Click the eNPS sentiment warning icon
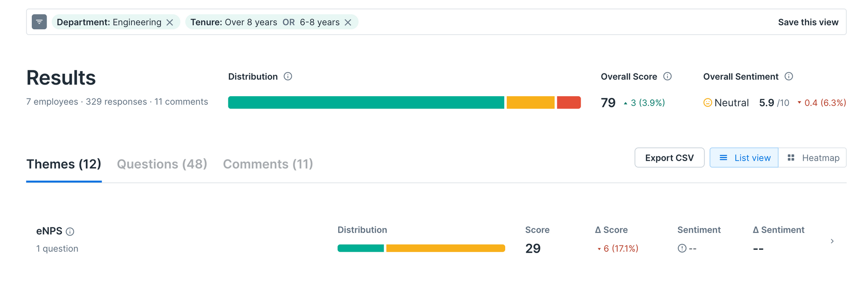868x284 pixels. (x=682, y=248)
